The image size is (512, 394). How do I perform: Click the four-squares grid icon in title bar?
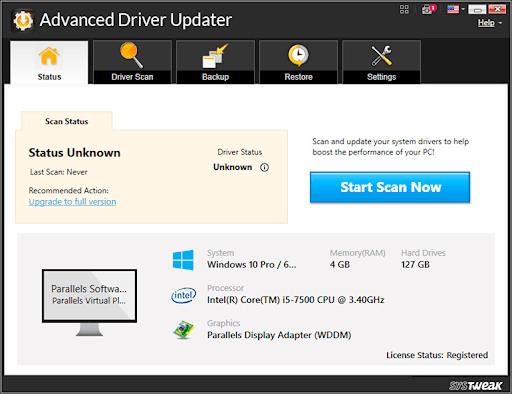pyautogui.click(x=404, y=9)
